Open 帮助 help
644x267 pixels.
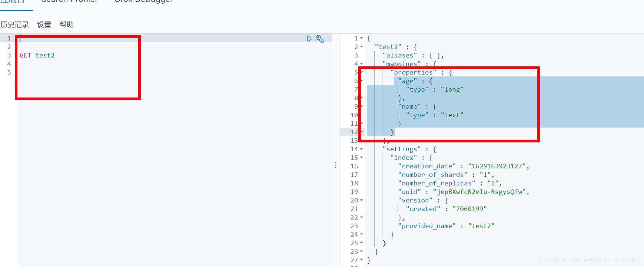tap(66, 24)
